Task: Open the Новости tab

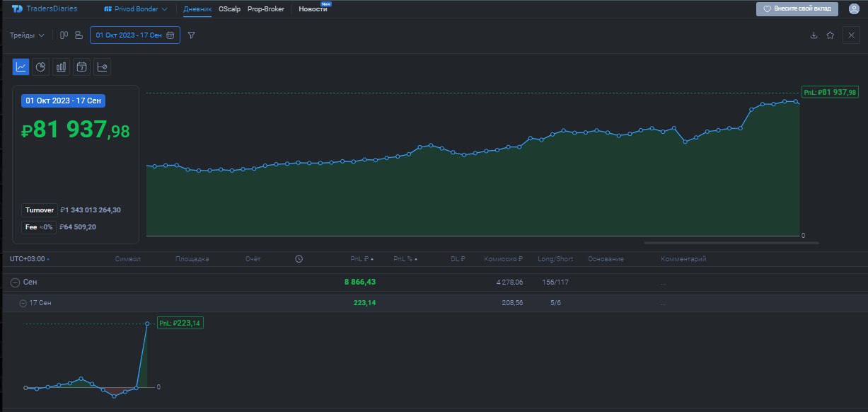Action: click(313, 9)
